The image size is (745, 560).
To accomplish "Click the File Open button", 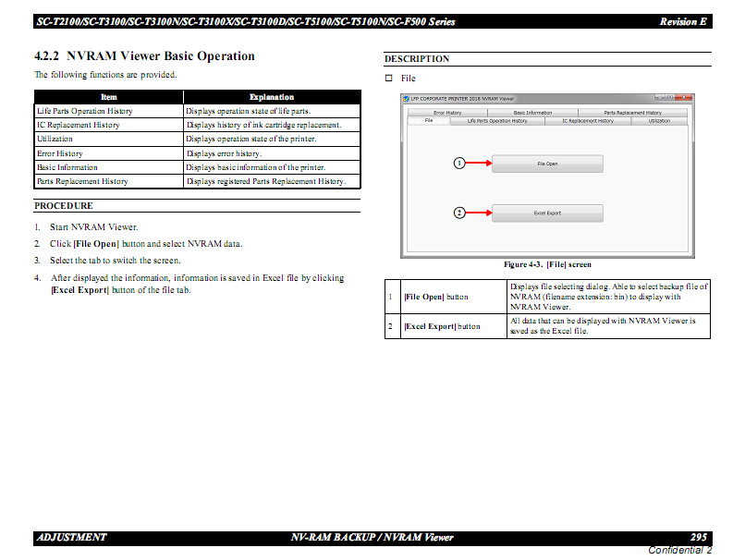I will coord(547,164).
